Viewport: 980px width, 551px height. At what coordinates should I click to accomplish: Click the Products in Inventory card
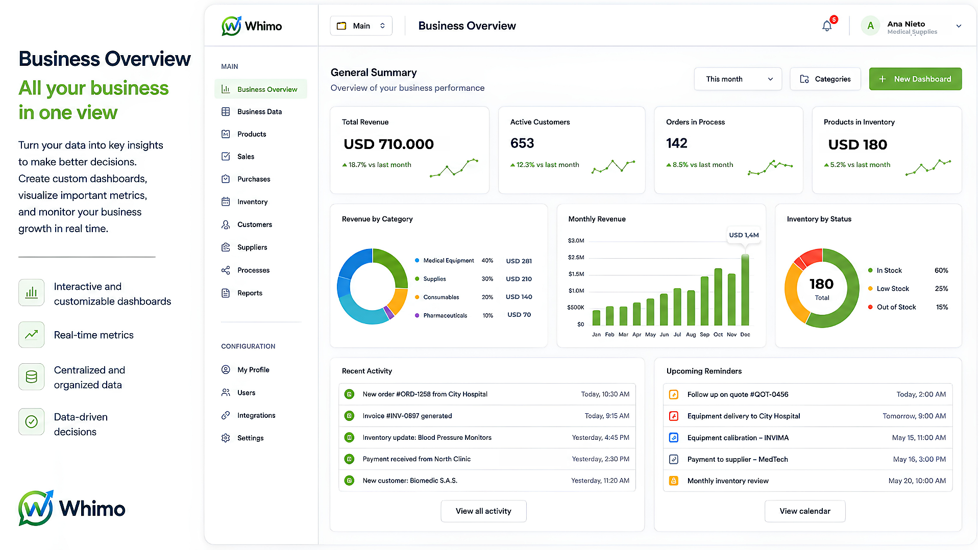[887, 150]
